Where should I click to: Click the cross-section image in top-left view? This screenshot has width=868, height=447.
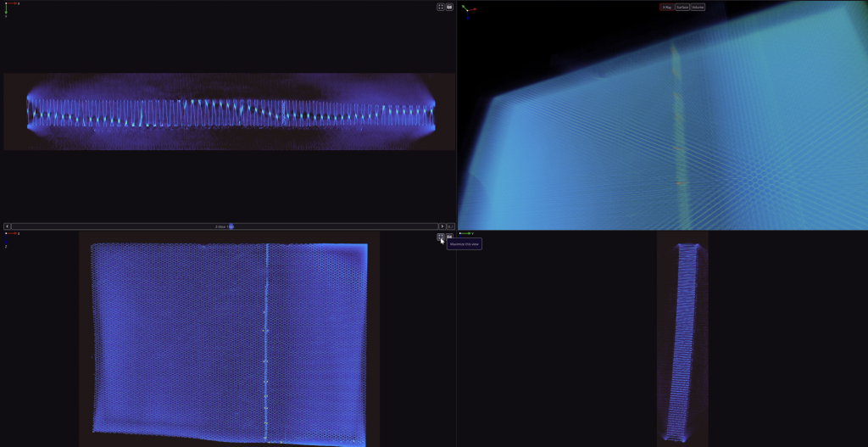(229, 111)
